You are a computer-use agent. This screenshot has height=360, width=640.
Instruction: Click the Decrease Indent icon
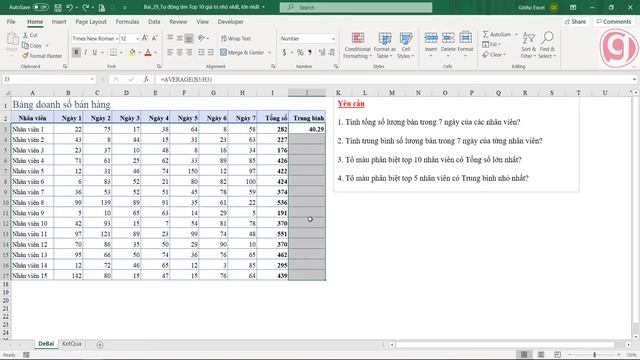pos(201,53)
